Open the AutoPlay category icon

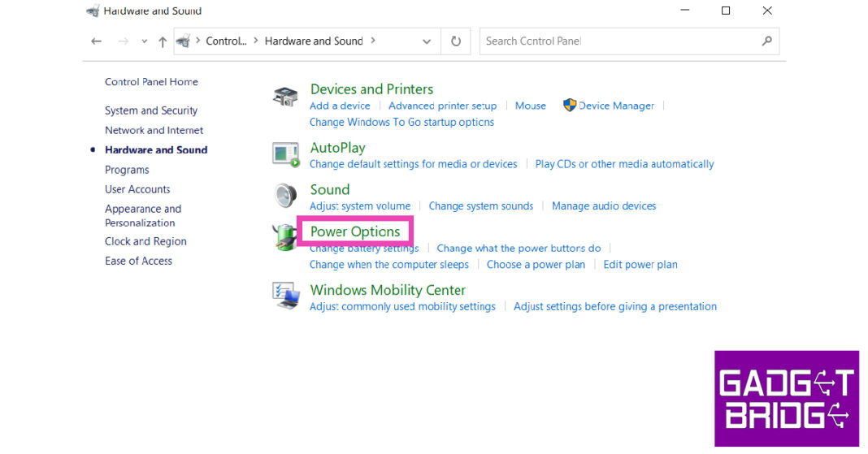coord(285,153)
